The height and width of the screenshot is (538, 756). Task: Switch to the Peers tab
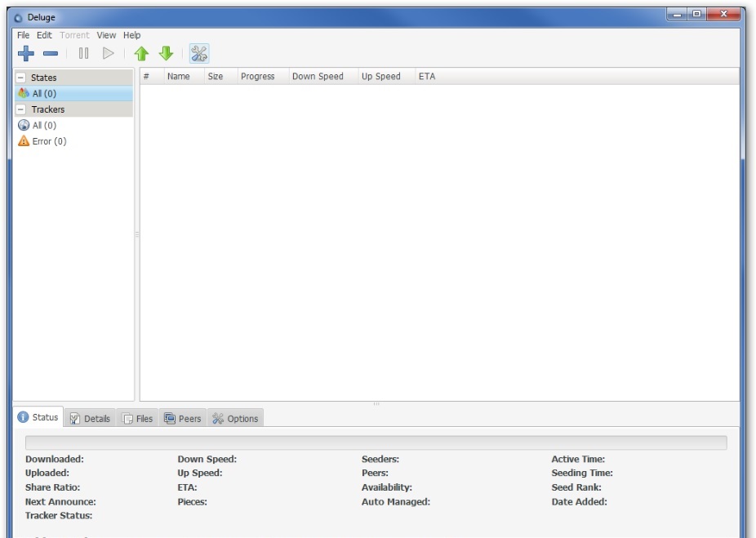click(x=183, y=419)
